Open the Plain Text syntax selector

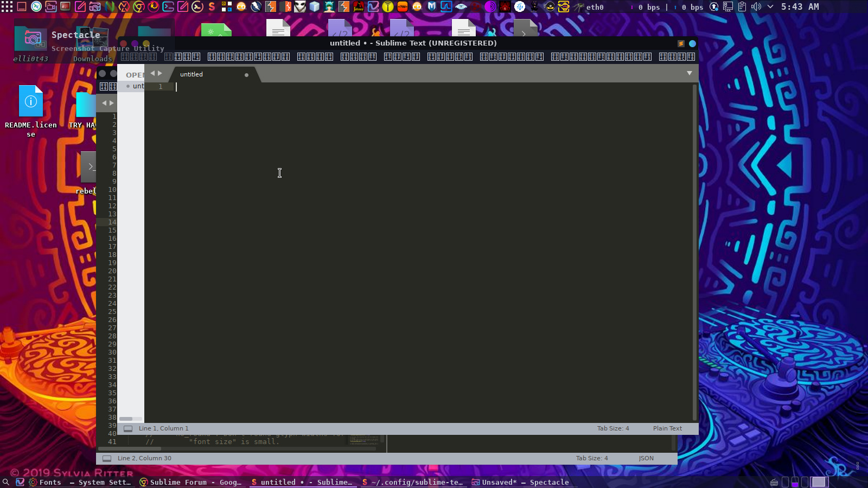[x=667, y=428]
